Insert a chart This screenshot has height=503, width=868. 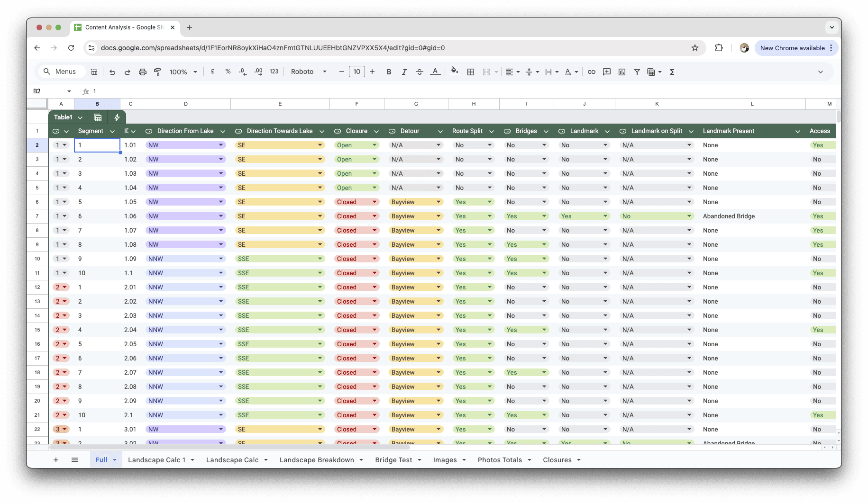tap(622, 72)
